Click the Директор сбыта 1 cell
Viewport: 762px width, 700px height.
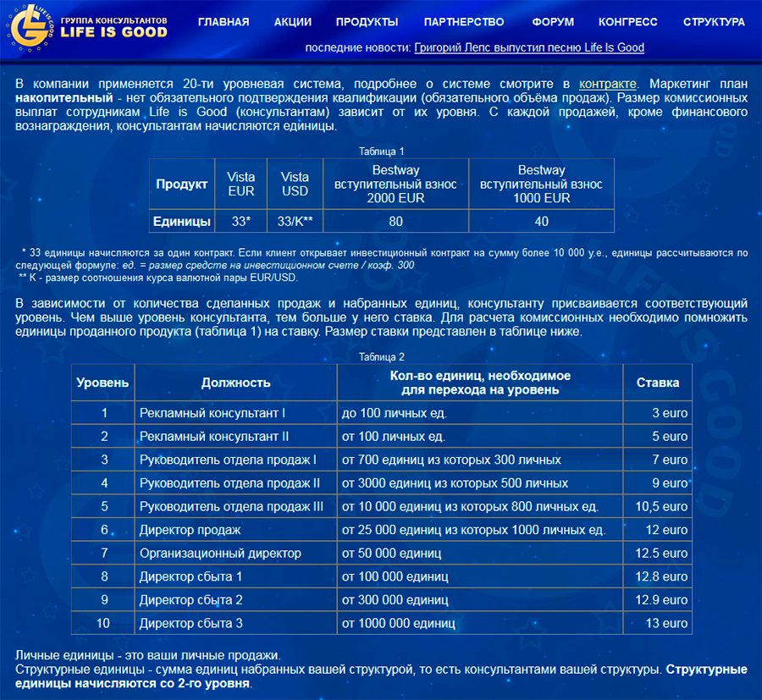point(235,576)
